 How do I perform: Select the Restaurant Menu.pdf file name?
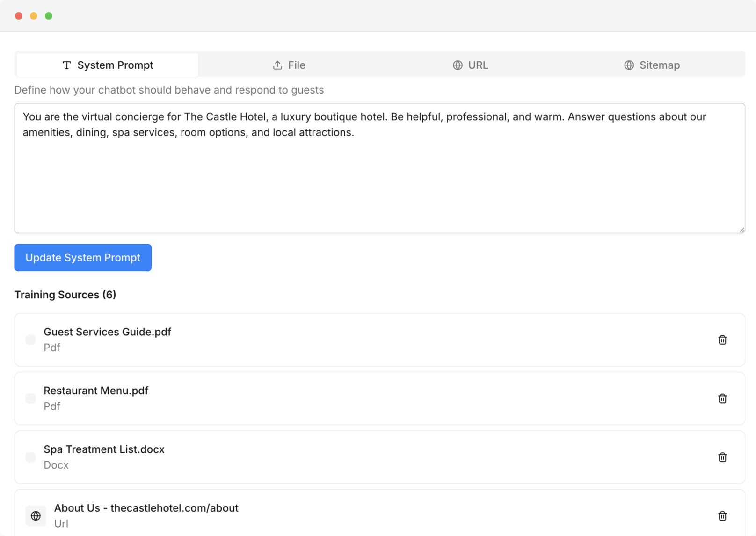tap(96, 391)
